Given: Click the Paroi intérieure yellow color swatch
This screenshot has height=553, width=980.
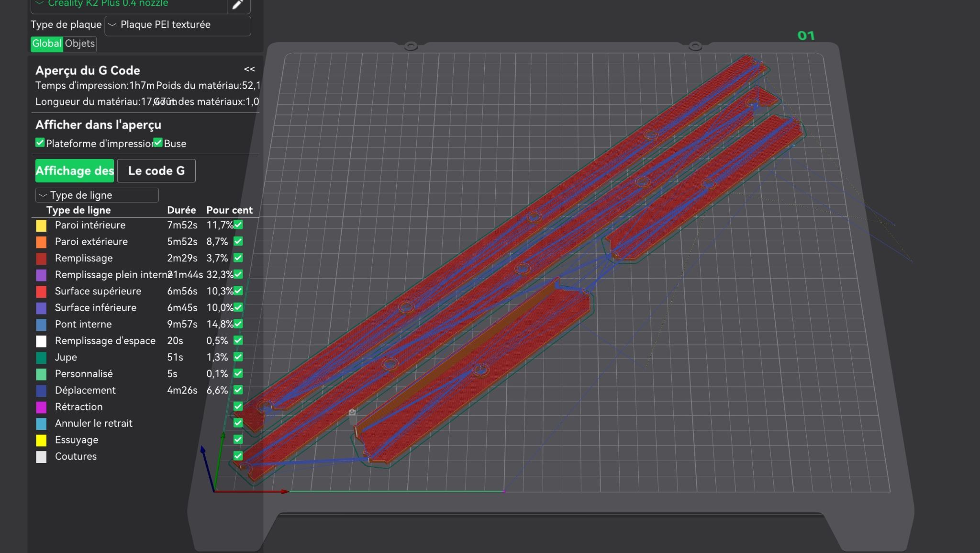Looking at the screenshot, I should coord(42,226).
